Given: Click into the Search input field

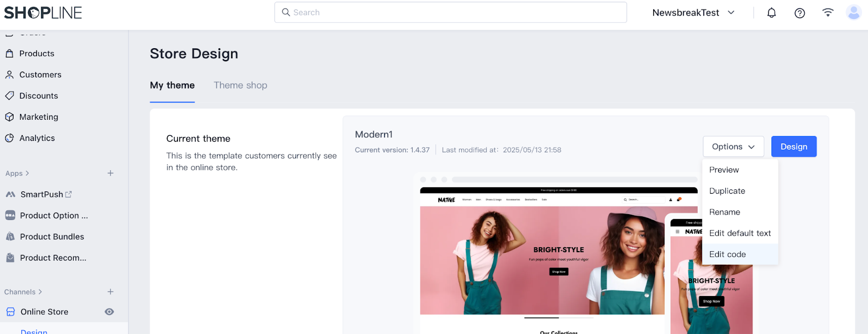Looking at the screenshot, I should pyautogui.click(x=450, y=12).
